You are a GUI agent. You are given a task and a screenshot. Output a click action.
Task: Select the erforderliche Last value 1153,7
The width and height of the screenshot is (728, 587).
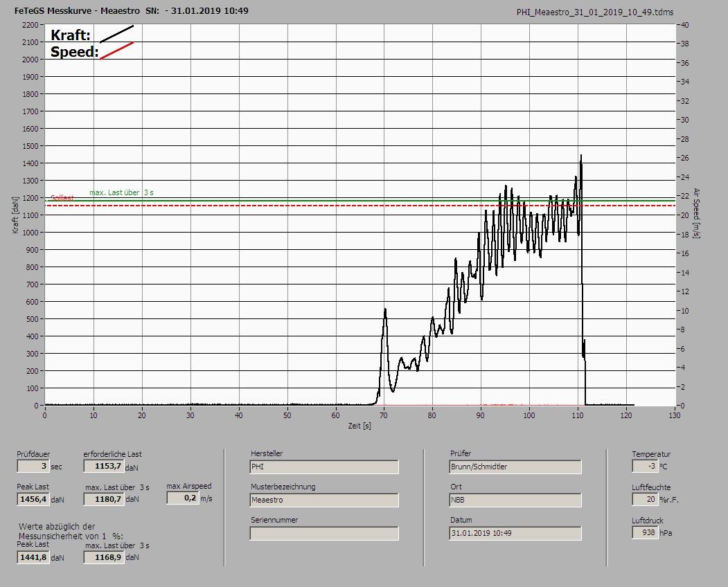[103, 466]
